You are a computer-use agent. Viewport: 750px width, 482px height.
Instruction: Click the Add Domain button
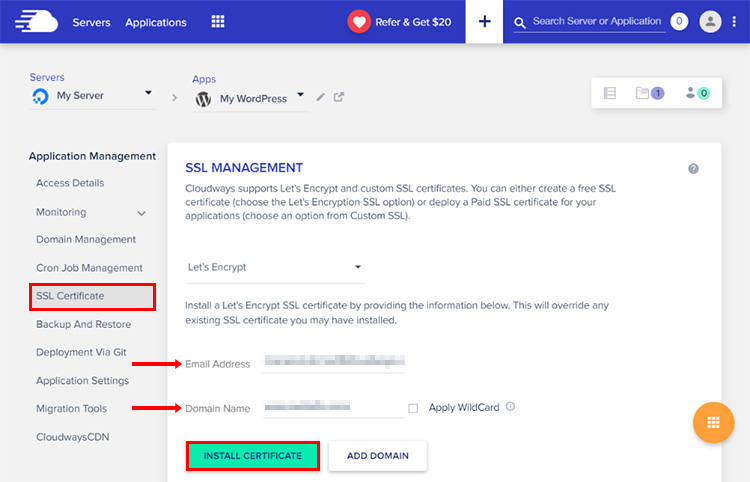[378, 456]
